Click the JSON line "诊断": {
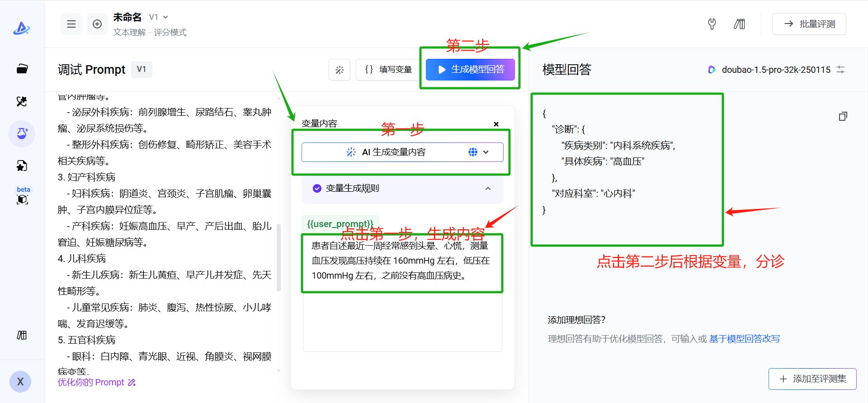The height and width of the screenshot is (403, 868). (x=568, y=129)
